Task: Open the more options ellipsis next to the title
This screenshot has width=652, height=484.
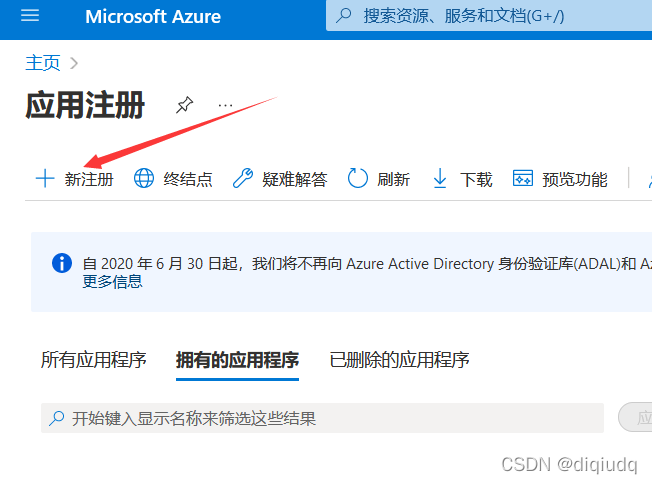Action: click(225, 105)
